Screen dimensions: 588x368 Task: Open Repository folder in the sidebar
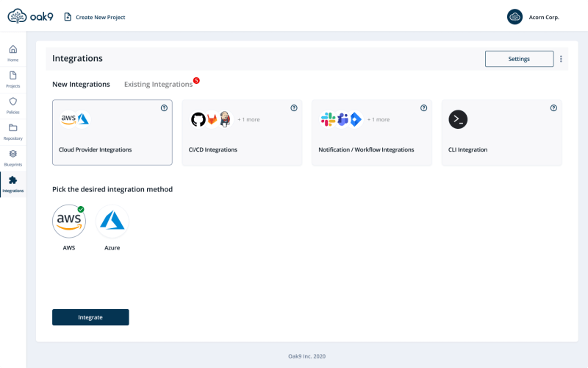[x=13, y=132]
